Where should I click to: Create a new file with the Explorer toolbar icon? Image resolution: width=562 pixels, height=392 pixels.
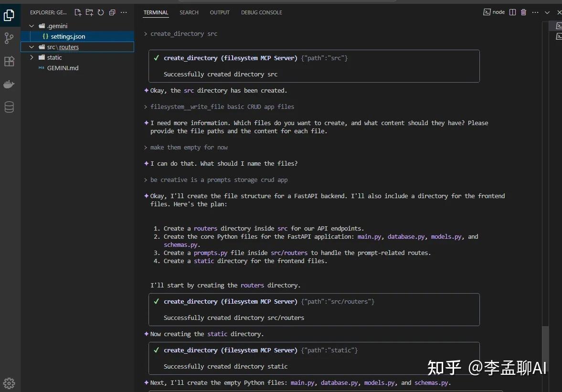coord(78,12)
